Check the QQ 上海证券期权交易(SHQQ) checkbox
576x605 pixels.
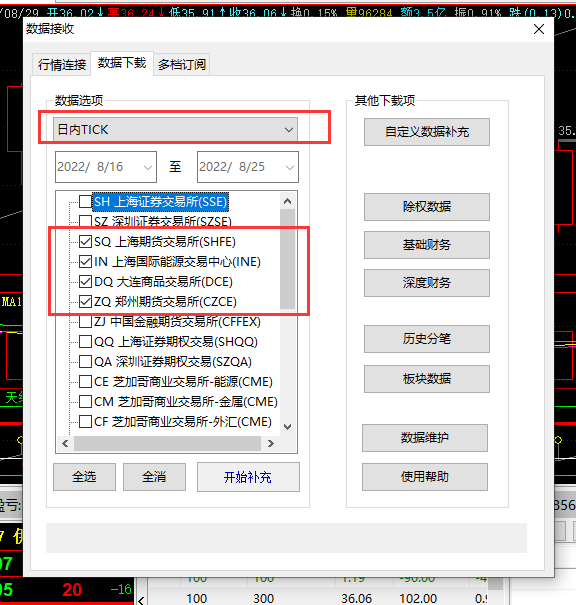click(85, 341)
